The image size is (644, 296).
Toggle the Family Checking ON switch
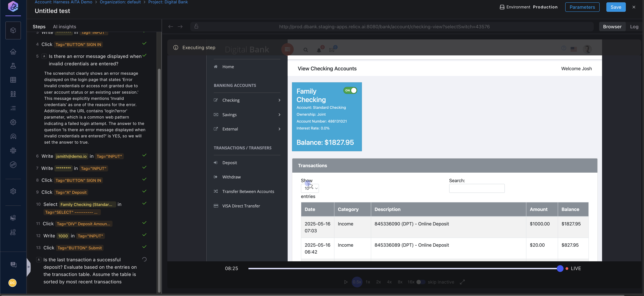[350, 90]
